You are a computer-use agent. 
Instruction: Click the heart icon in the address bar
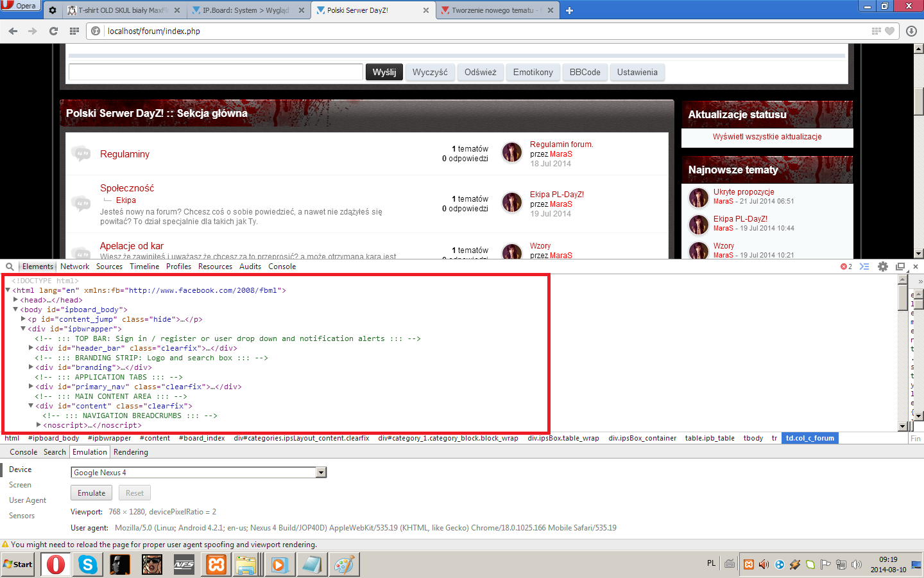click(x=891, y=30)
